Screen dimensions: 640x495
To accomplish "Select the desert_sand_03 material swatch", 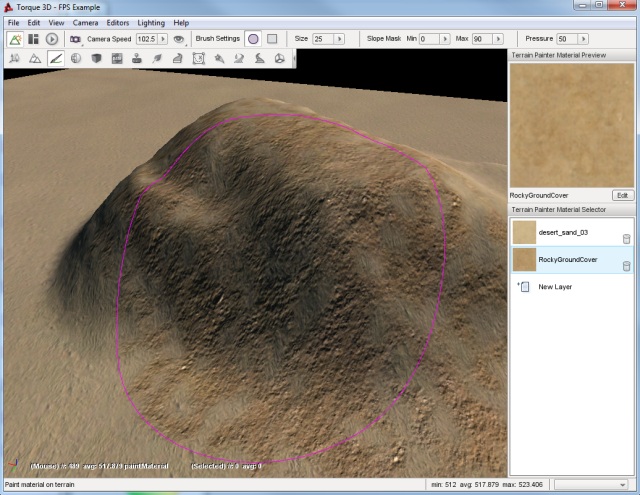I will [x=523, y=233].
